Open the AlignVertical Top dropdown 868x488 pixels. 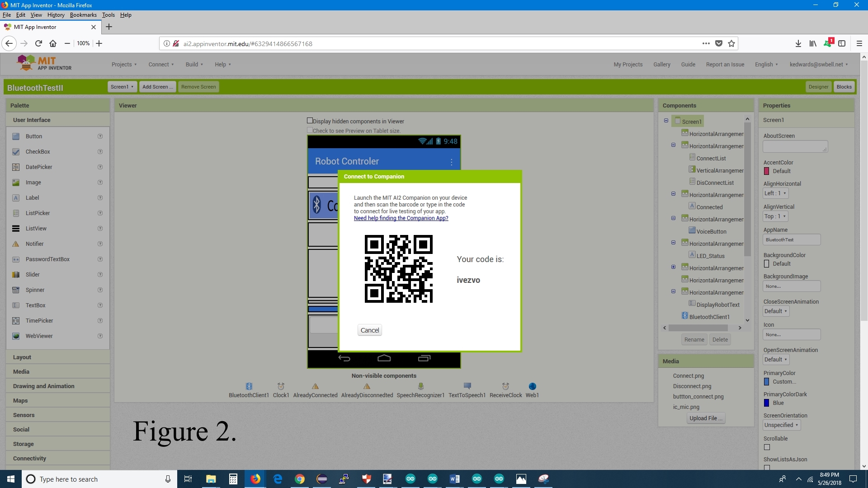point(775,216)
